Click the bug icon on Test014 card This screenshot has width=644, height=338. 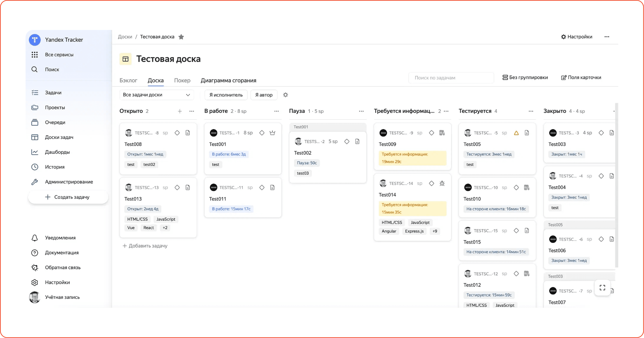[442, 183]
